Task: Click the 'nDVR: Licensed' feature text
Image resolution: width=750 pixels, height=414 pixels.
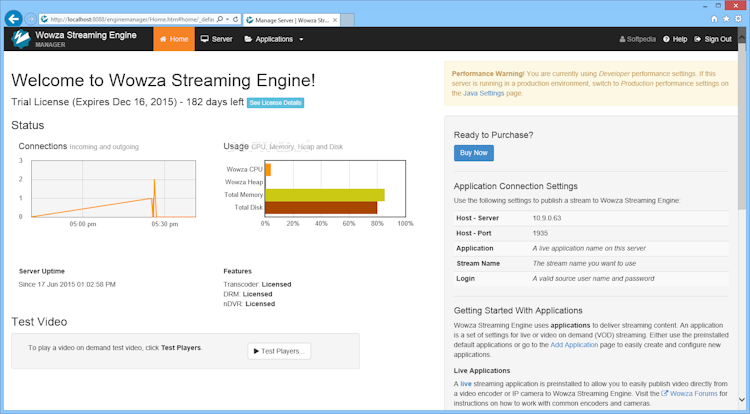Action: point(249,304)
